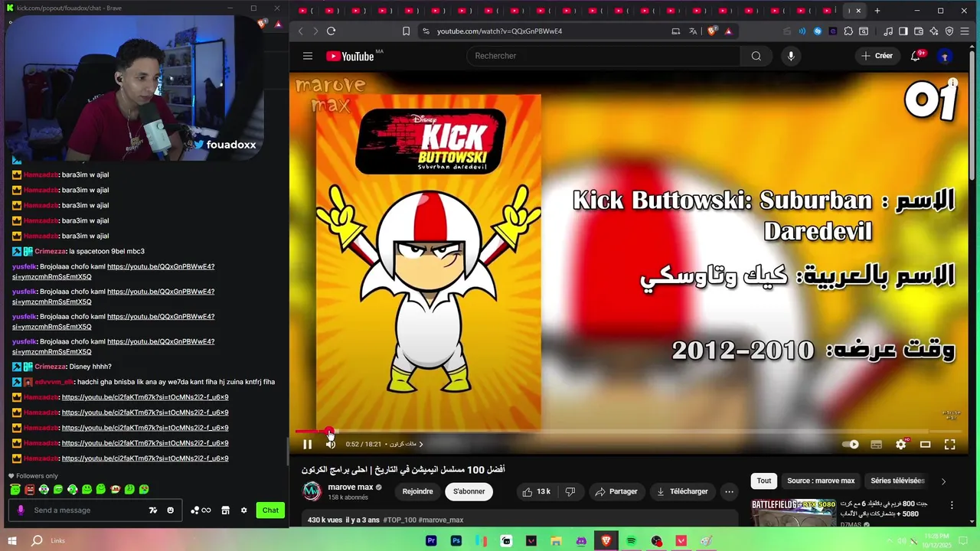Open a new browser tab
Screen dimensions: 980x551
coord(877,11)
